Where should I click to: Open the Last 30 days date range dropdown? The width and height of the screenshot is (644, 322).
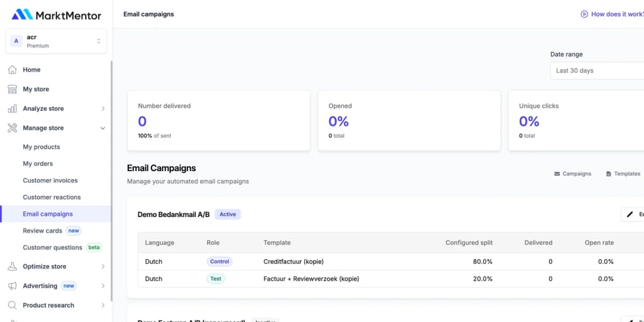597,70
